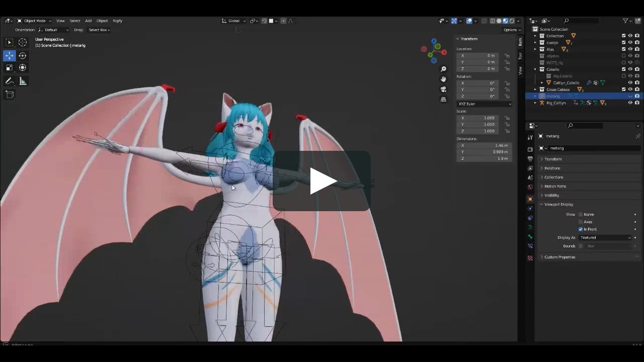The image size is (644, 362).
Task: Hide the cuerpo collection in viewport
Action: (630, 43)
